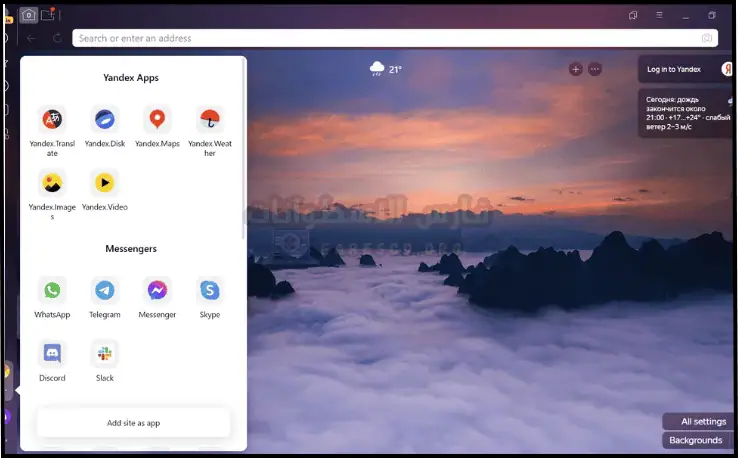Open the three-dot more options button
Viewport: 738px width, 458px height.
click(595, 69)
